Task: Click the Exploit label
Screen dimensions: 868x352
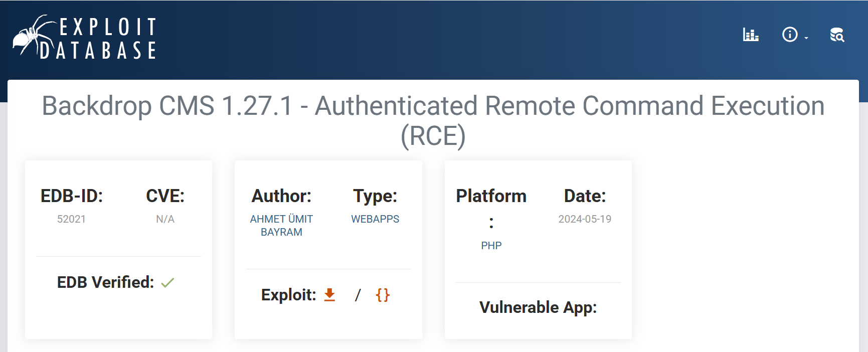Action: pyautogui.click(x=289, y=295)
